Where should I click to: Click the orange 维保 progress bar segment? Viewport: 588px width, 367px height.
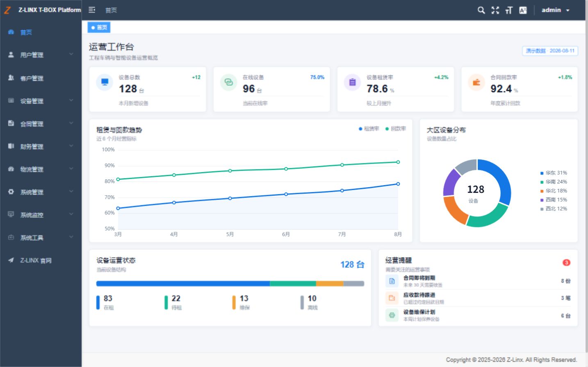[330, 283]
